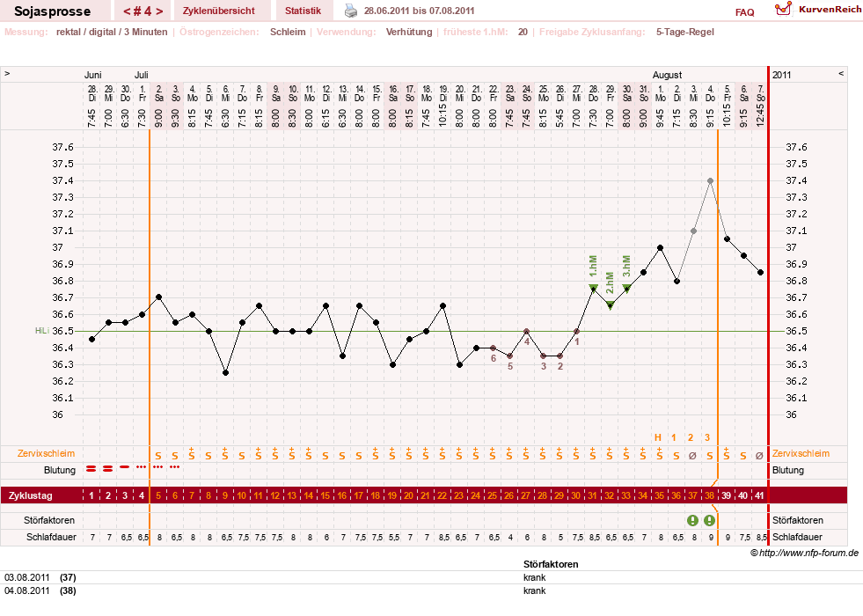Click the 2.hM green triangle marker
This screenshot has height=616, width=863.
click(610, 304)
